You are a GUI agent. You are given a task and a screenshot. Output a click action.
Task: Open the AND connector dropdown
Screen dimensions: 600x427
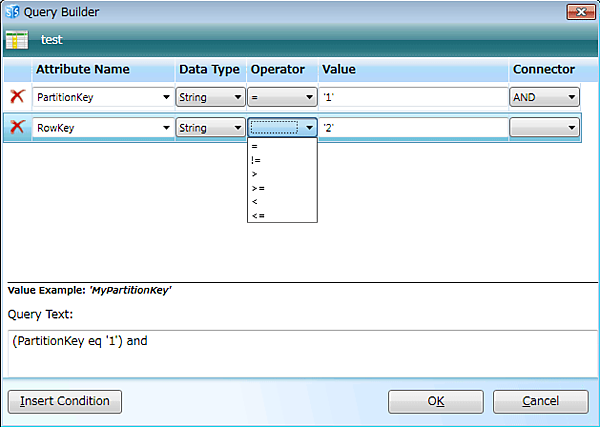pos(571,98)
